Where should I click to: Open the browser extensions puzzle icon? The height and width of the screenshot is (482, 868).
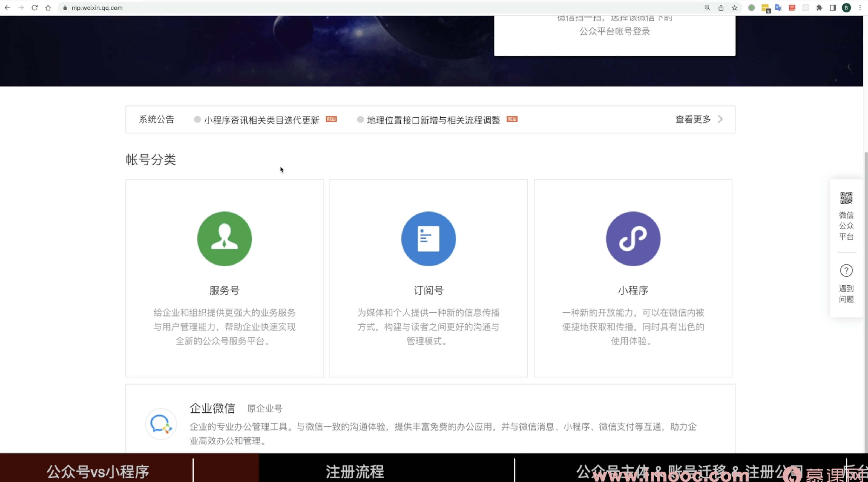pos(819,8)
